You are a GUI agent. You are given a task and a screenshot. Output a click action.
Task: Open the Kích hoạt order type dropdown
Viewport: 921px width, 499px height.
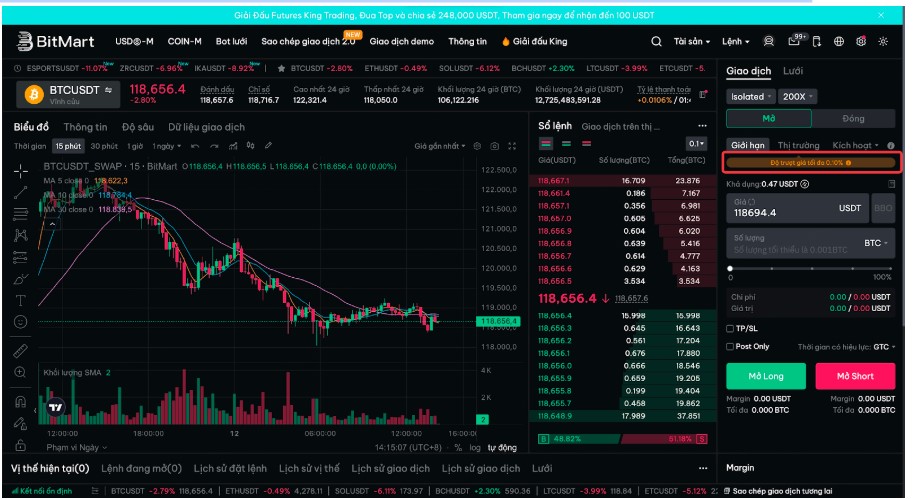pos(855,145)
